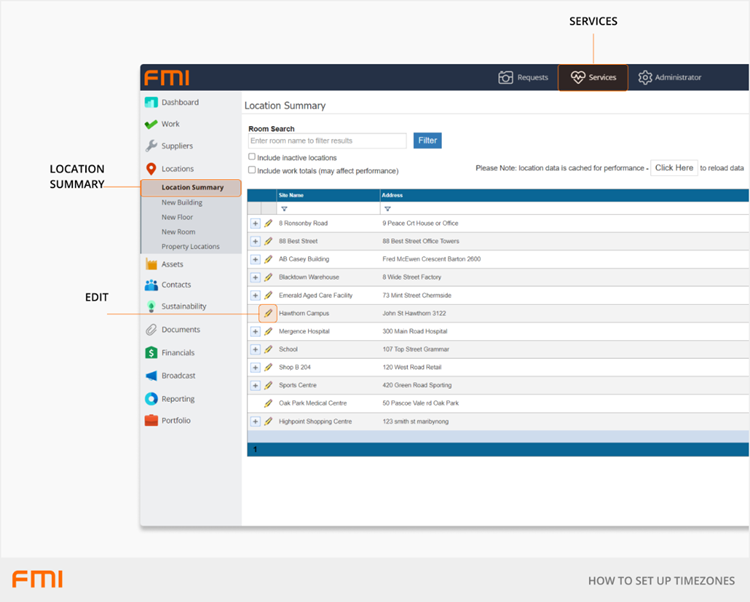The image size is (750, 602).
Task: Open the Portfolio briefcase section
Action: click(x=151, y=421)
